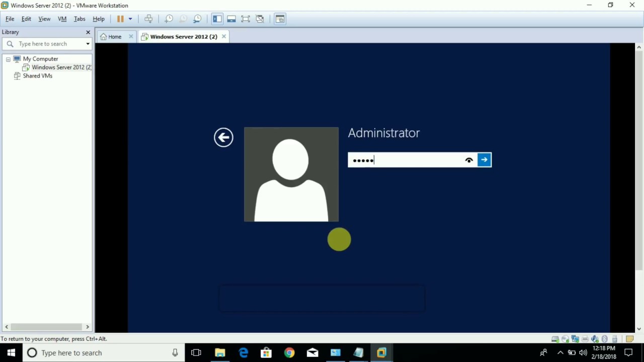This screenshot has width=644, height=362.
Task: Close the Library panel
Action: [88, 32]
